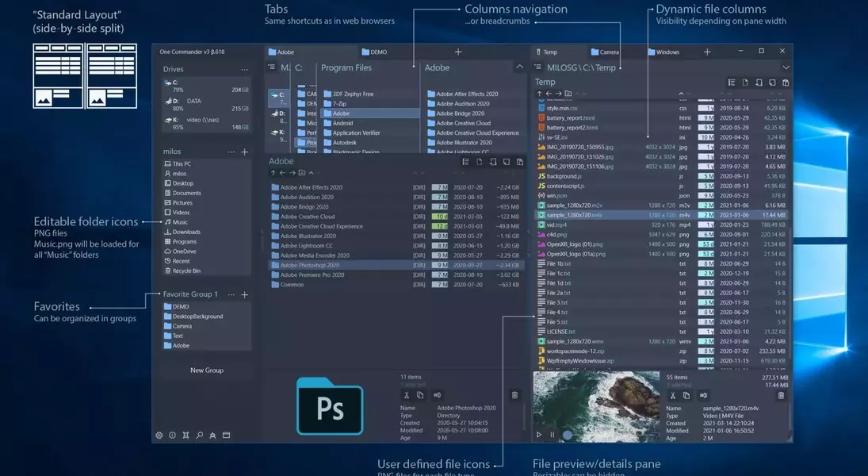
Task: Expand the dropdown chevron right of Temp path
Action: [786, 67]
